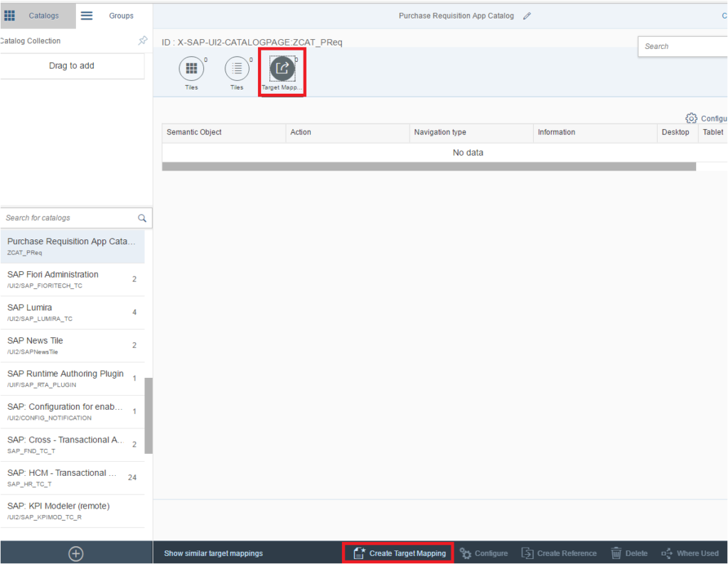728x564 pixels.
Task: Click the catalogs grid icon top left
Action: point(10,15)
